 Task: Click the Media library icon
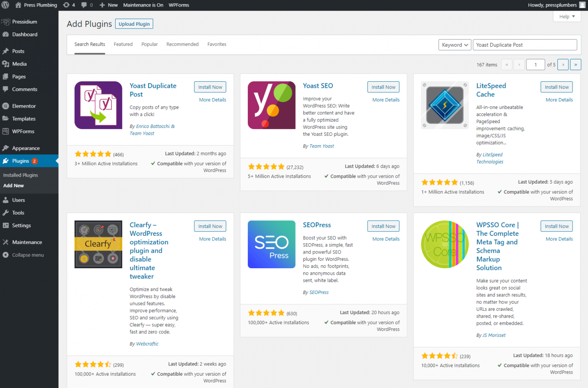tap(6, 64)
